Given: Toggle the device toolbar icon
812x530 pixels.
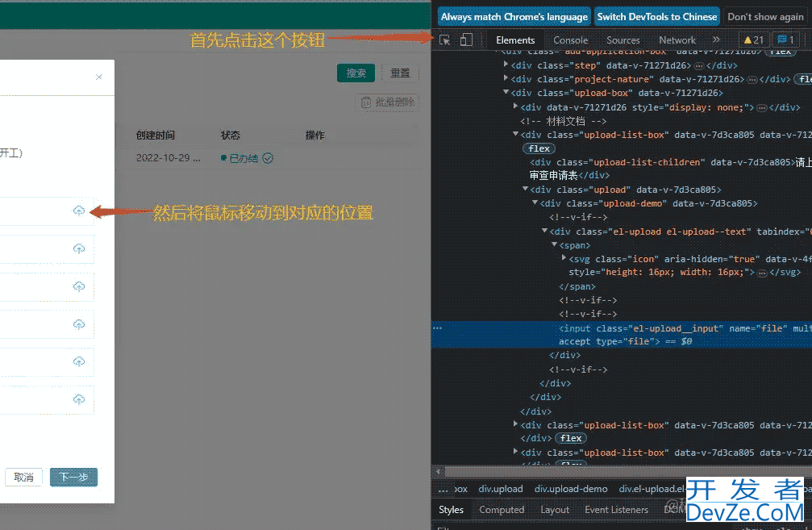Looking at the screenshot, I should (466, 40).
